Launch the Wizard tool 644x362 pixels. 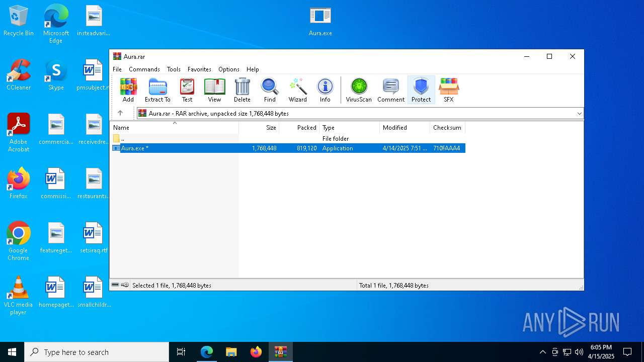tap(297, 90)
